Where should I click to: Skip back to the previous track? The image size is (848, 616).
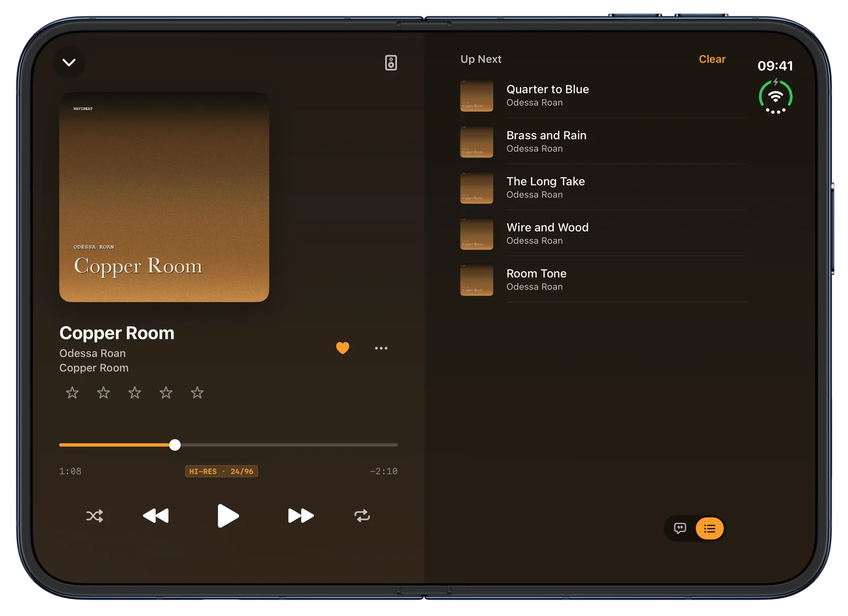pyautogui.click(x=156, y=516)
